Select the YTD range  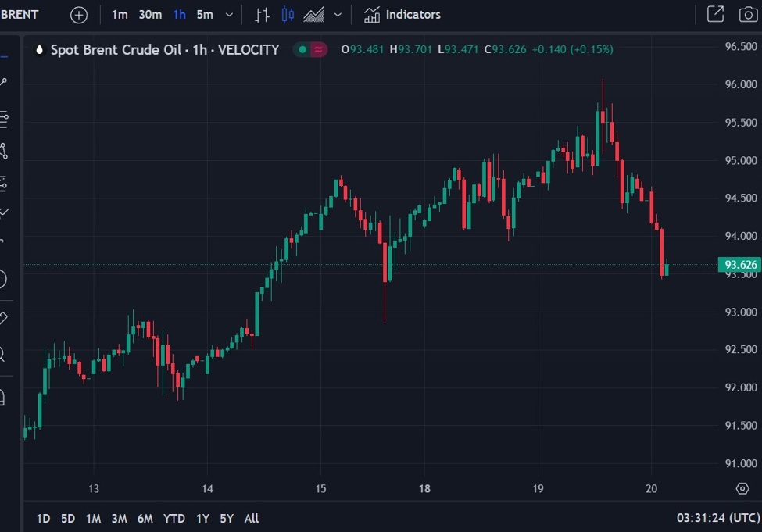click(x=174, y=518)
